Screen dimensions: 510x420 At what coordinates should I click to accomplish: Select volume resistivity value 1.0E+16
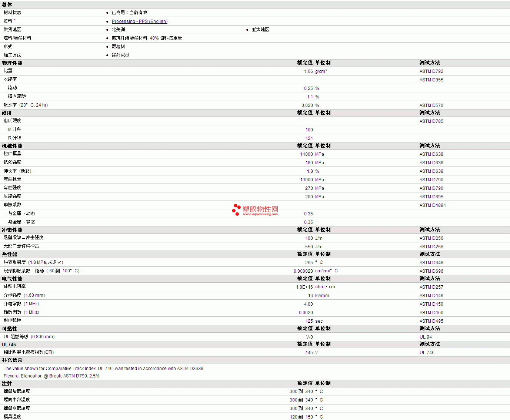coord(304,287)
